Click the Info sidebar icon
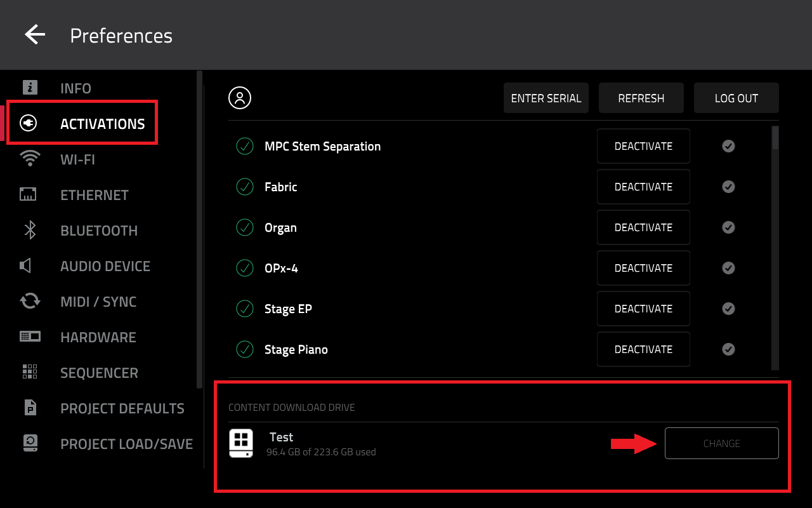The width and height of the screenshot is (812, 508). 30,88
